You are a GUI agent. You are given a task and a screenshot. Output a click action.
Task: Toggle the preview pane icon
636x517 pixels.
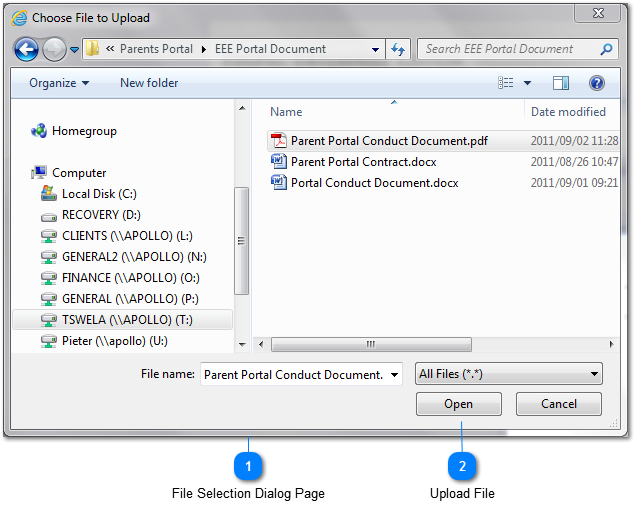[x=561, y=83]
